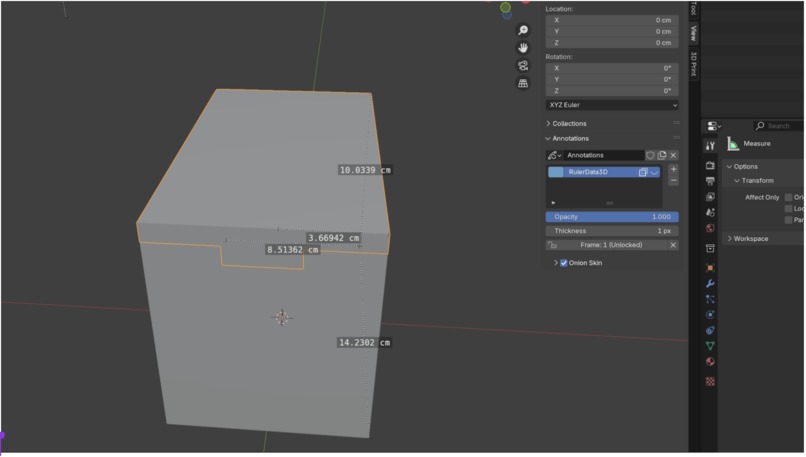
Task: Open the XYZ Euler rotation mode dropdown
Action: coord(612,105)
